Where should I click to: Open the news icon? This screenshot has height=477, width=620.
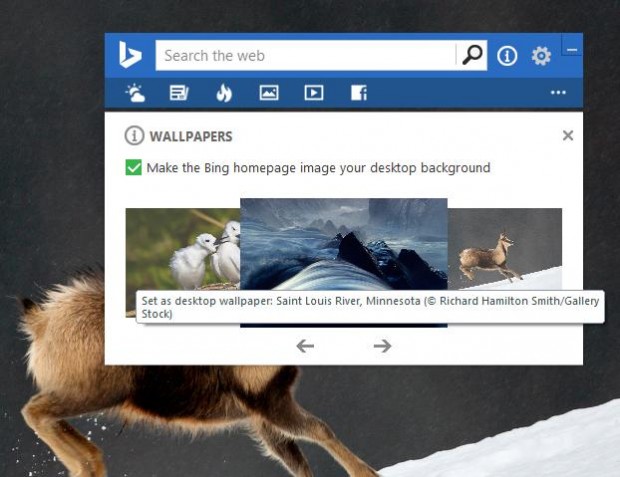coord(179,93)
